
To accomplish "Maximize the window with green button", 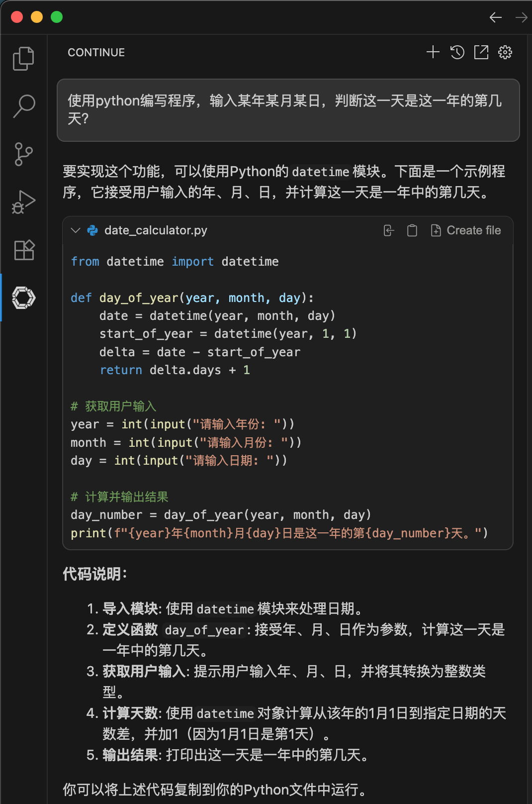I will [x=57, y=17].
